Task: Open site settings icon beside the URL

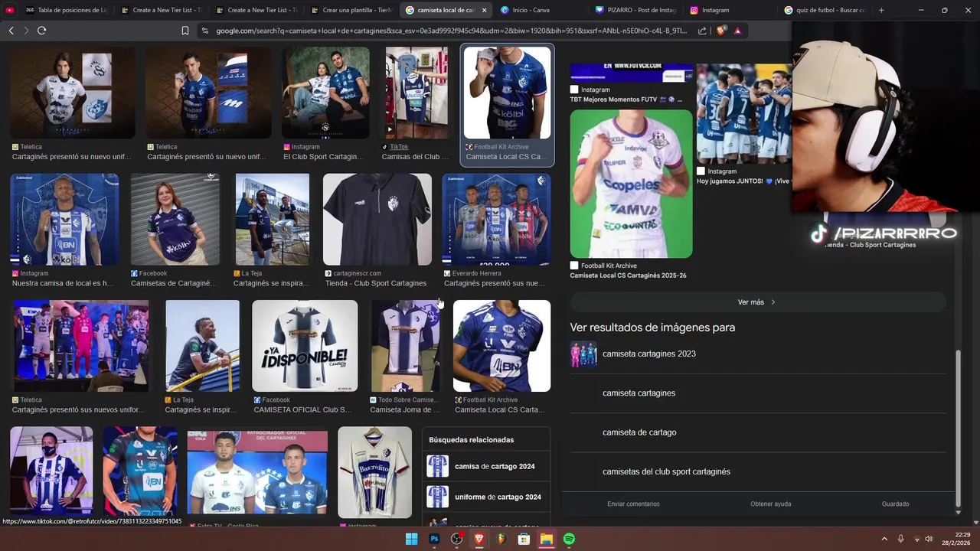Action: point(204,31)
